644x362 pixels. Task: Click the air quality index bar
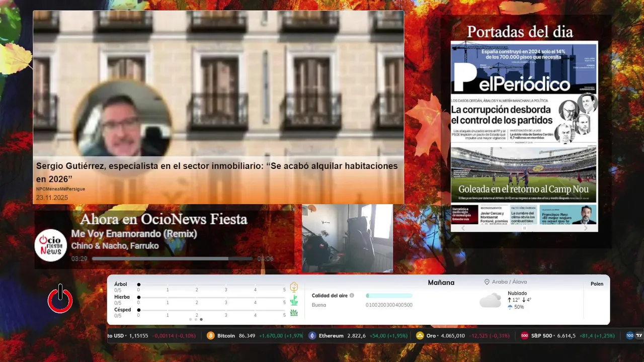click(389, 296)
